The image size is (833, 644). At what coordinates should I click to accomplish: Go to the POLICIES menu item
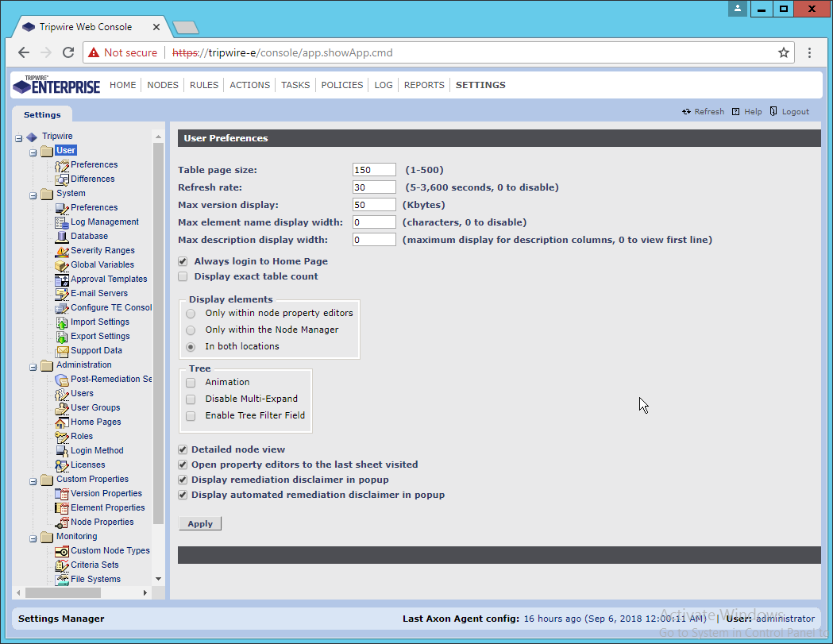(x=341, y=85)
